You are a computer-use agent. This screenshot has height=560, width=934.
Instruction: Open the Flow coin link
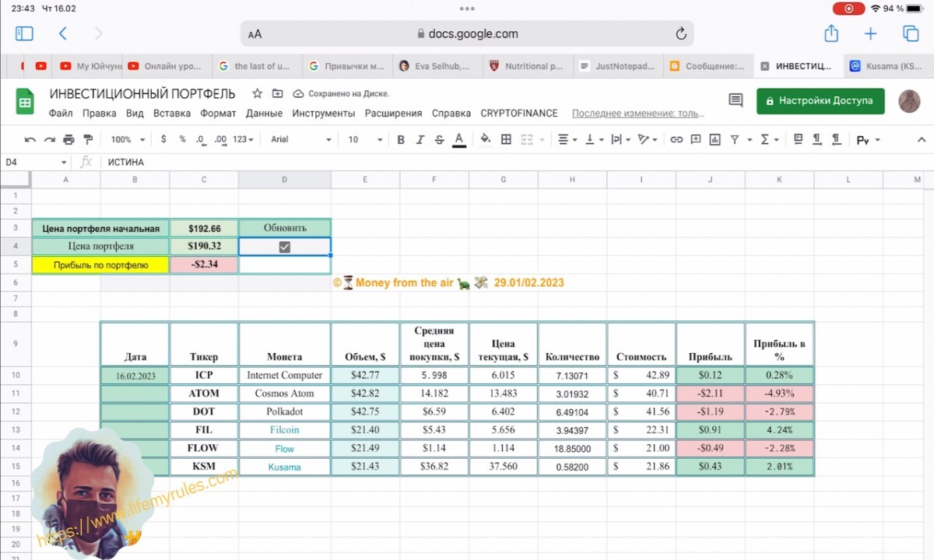click(x=284, y=449)
